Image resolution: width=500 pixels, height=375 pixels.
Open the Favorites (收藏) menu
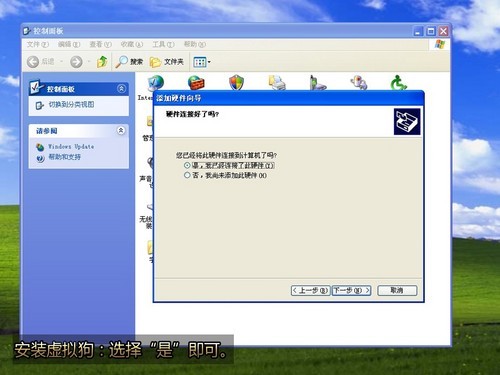coord(132,44)
